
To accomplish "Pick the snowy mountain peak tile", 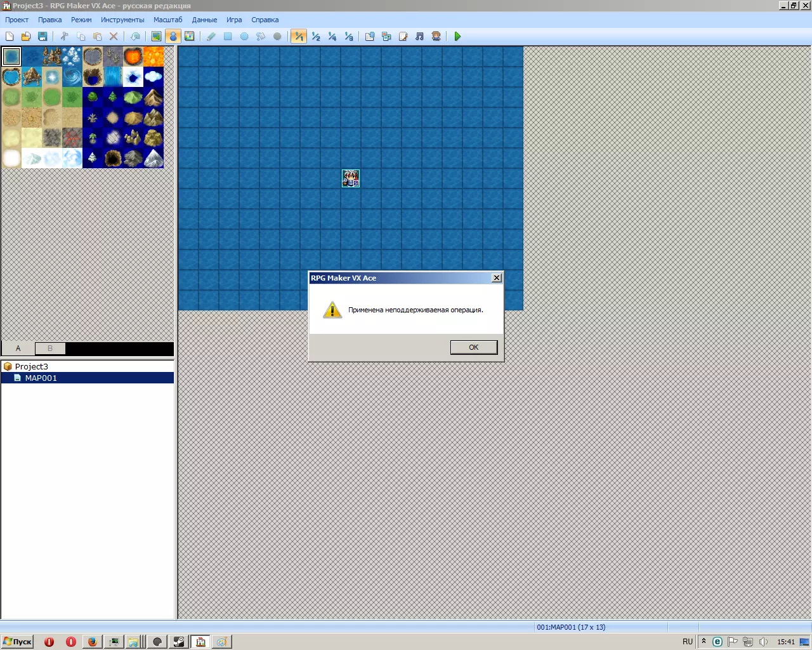I will point(154,158).
